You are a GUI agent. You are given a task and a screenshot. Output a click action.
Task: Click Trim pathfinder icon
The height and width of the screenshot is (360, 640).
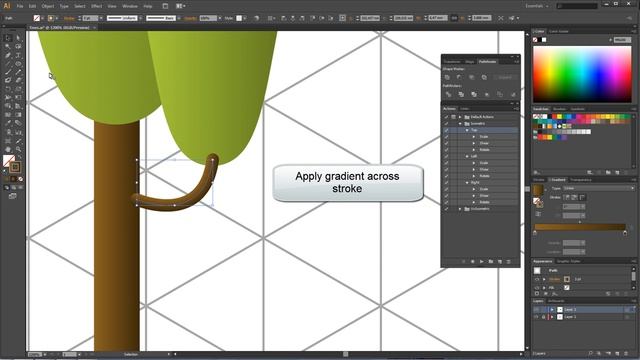[461, 94]
